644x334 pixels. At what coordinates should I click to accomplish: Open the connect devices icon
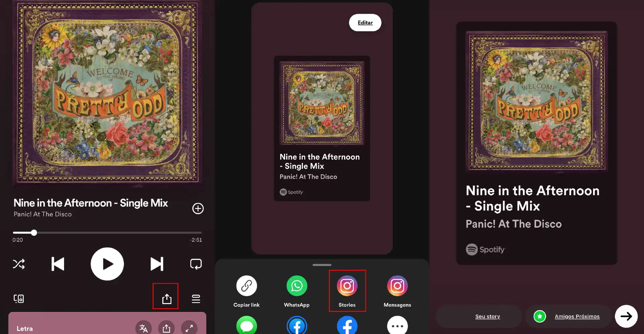(19, 298)
